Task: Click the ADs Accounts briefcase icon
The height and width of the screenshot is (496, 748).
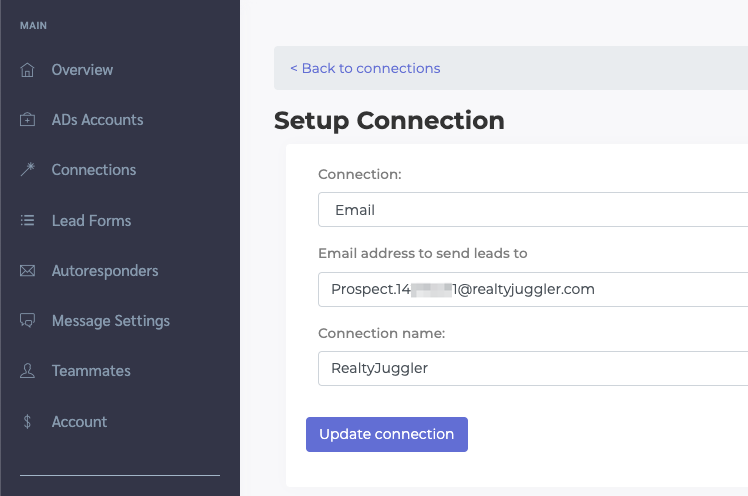Action: click(x=28, y=120)
